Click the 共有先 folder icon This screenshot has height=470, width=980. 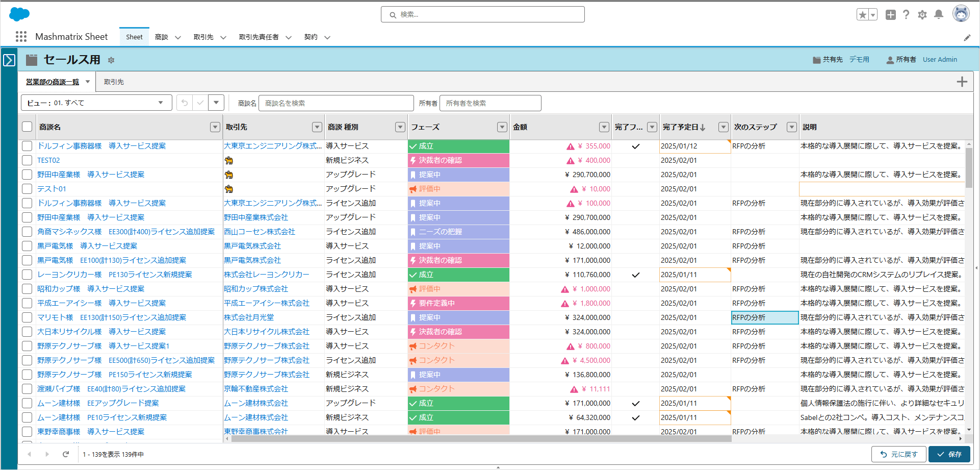pyautogui.click(x=816, y=60)
